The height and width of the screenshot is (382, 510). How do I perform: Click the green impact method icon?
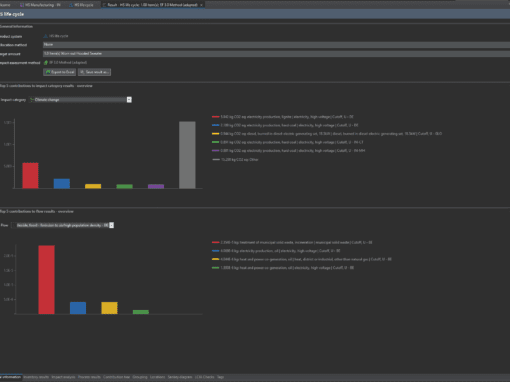coord(46,63)
